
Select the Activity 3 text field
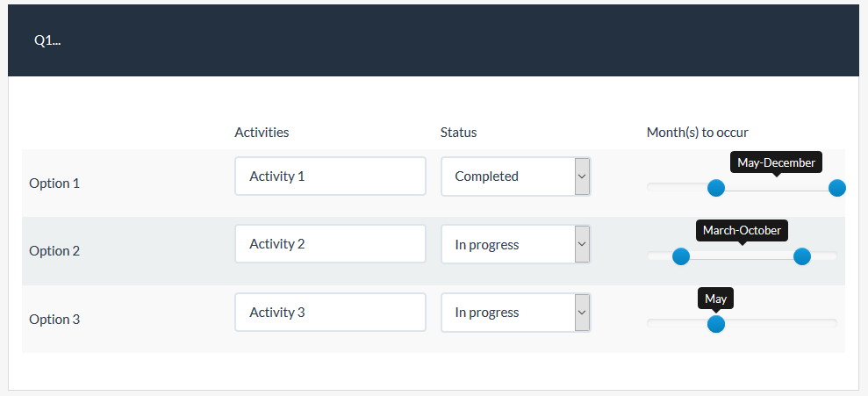(330, 313)
